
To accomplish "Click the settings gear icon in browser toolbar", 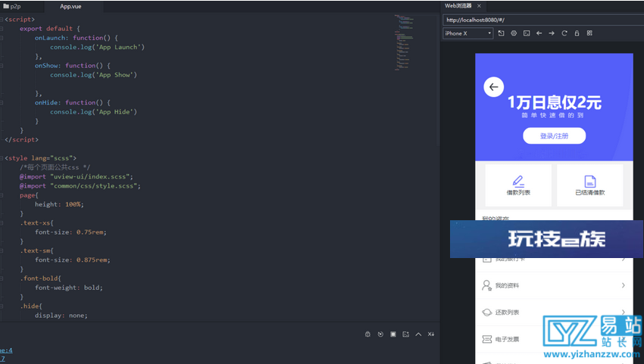I will pyautogui.click(x=514, y=33).
